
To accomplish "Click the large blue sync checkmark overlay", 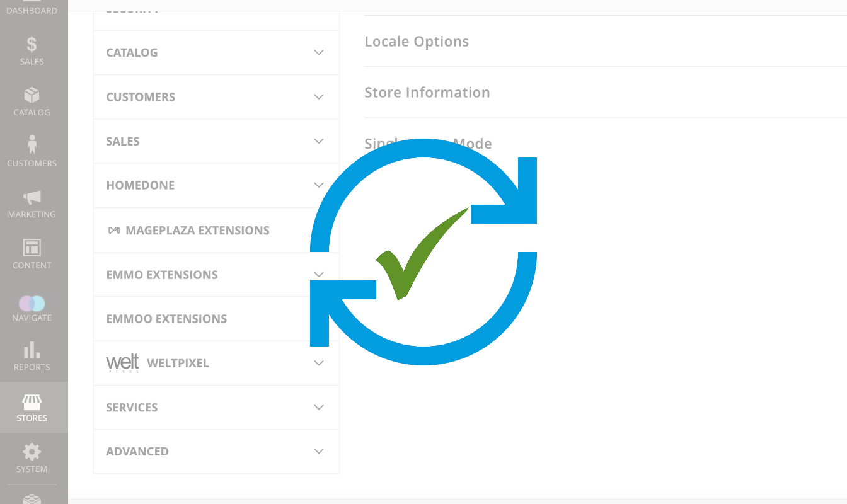I will coord(423,252).
